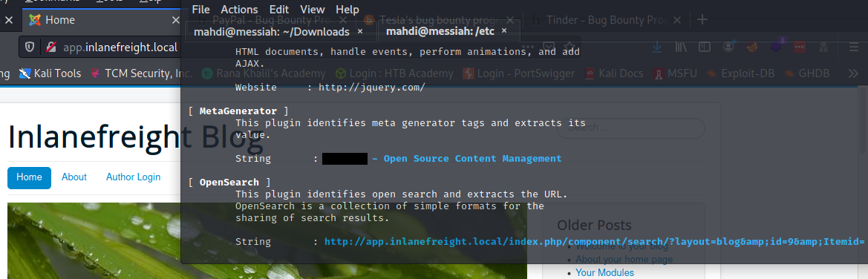Open the tracking protection shield icon
Viewport: 868px width, 279px height.
click(x=30, y=47)
